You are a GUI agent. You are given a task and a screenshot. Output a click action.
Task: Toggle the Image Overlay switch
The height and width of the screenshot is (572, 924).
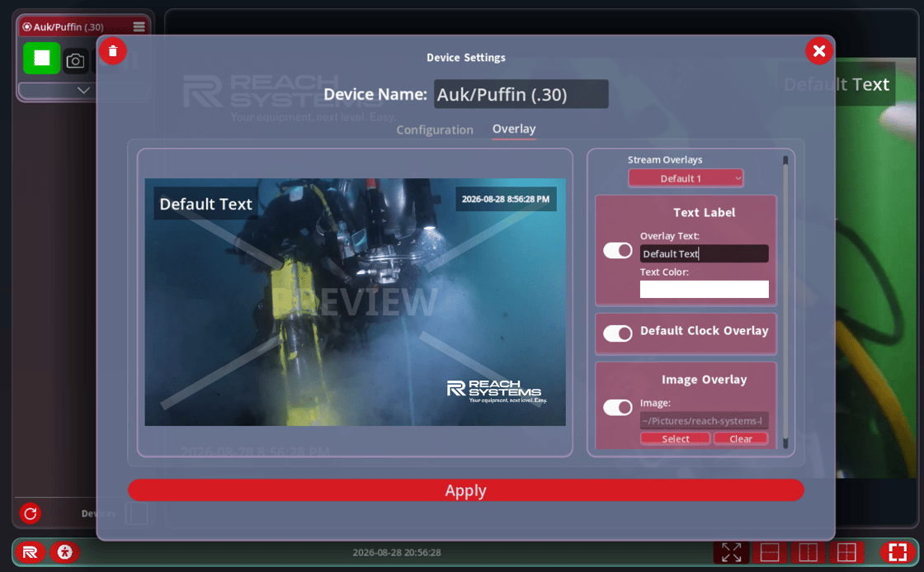[x=618, y=408]
